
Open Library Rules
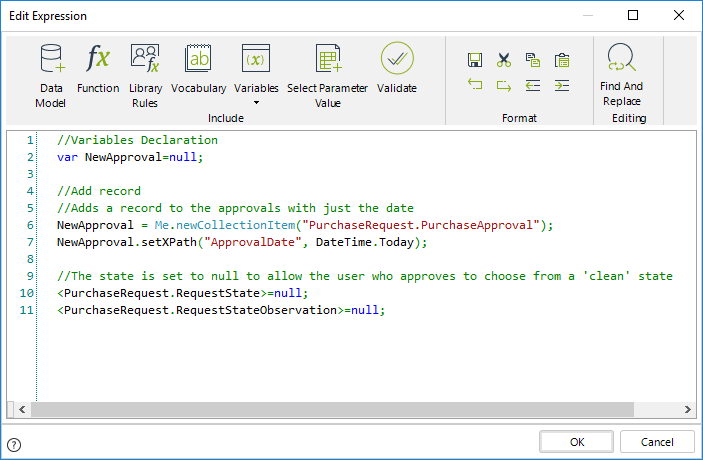click(145, 75)
